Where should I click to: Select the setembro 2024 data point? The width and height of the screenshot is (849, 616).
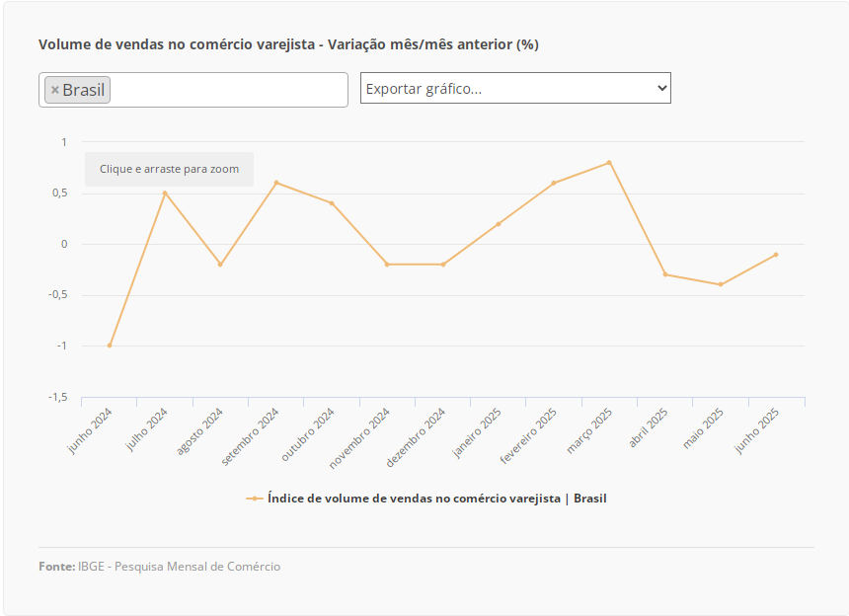coord(276,183)
